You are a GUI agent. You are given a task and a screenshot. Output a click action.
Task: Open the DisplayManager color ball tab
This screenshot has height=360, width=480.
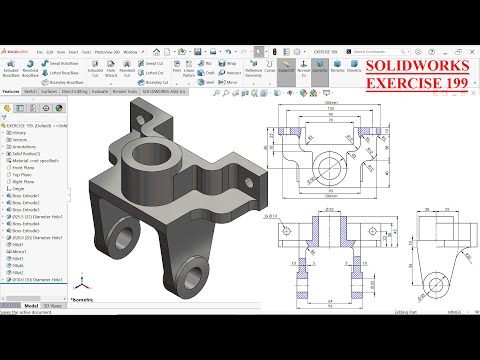click(59, 108)
